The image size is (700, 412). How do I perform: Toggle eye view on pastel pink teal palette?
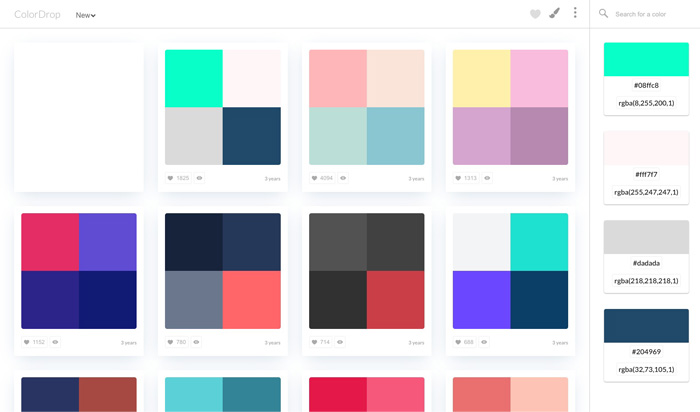tap(343, 178)
